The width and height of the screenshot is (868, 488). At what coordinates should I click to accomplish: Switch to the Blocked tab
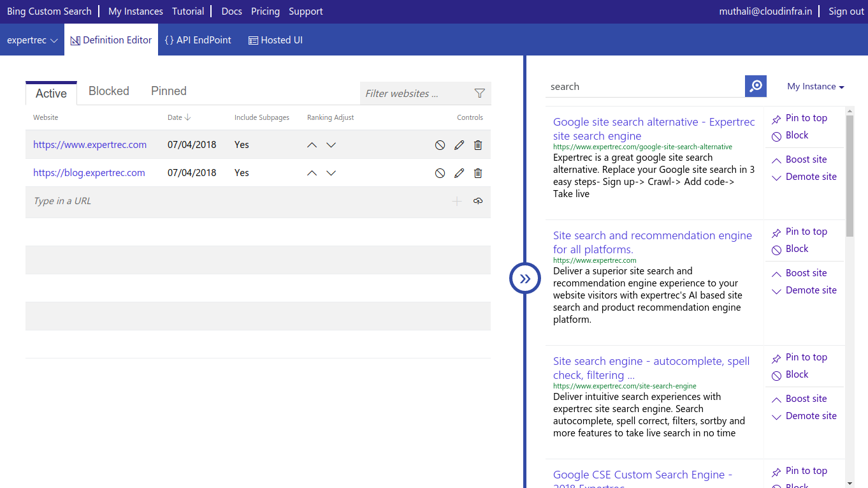pyautogui.click(x=108, y=91)
